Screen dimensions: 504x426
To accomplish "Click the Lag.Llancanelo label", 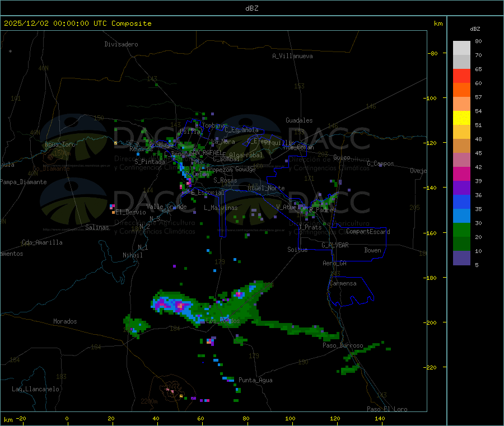I will point(36,389).
